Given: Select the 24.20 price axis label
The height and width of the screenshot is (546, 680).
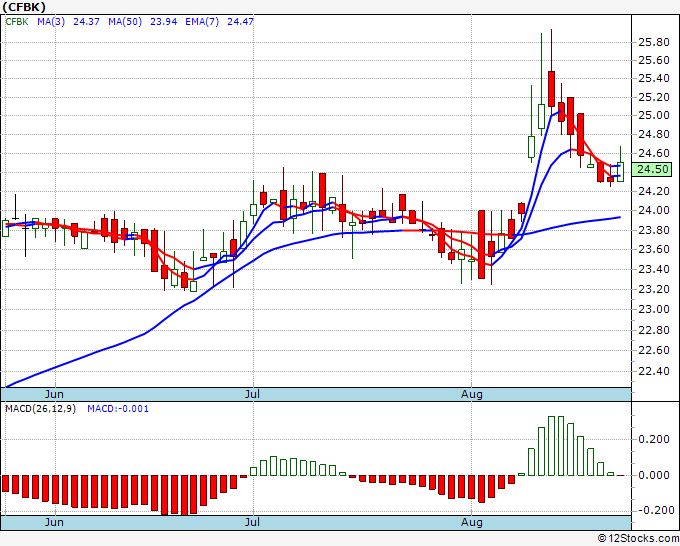Looking at the screenshot, I should pyautogui.click(x=654, y=191).
